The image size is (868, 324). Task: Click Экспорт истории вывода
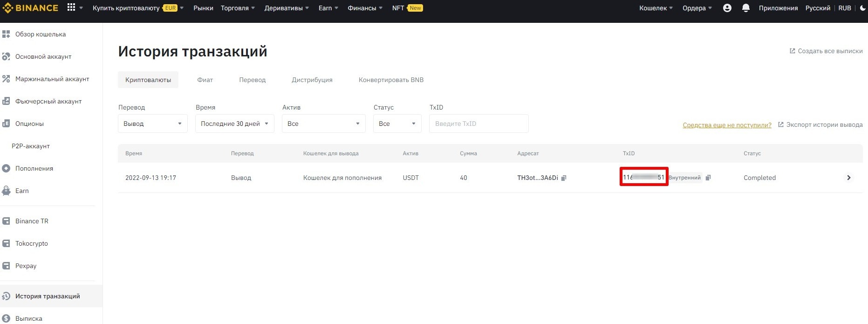pos(824,124)
